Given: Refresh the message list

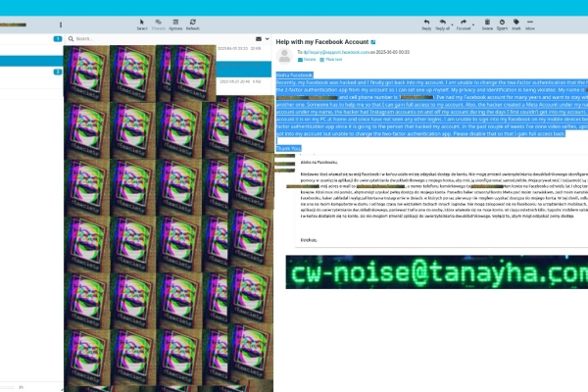Looking at the screenshot, I should pyautogui.click(x=192, y=24).
